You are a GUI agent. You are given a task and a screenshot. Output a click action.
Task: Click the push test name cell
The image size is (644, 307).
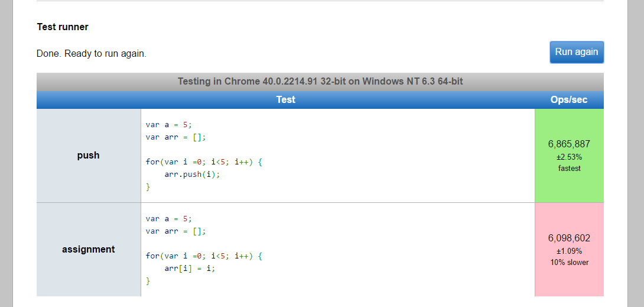tap(88, 156)
